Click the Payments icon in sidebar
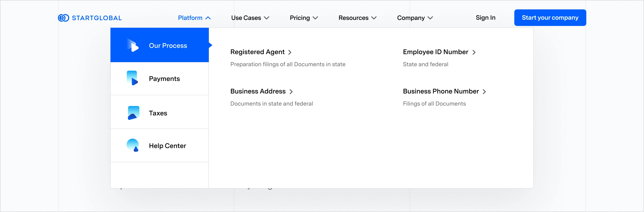 point(132,78)
